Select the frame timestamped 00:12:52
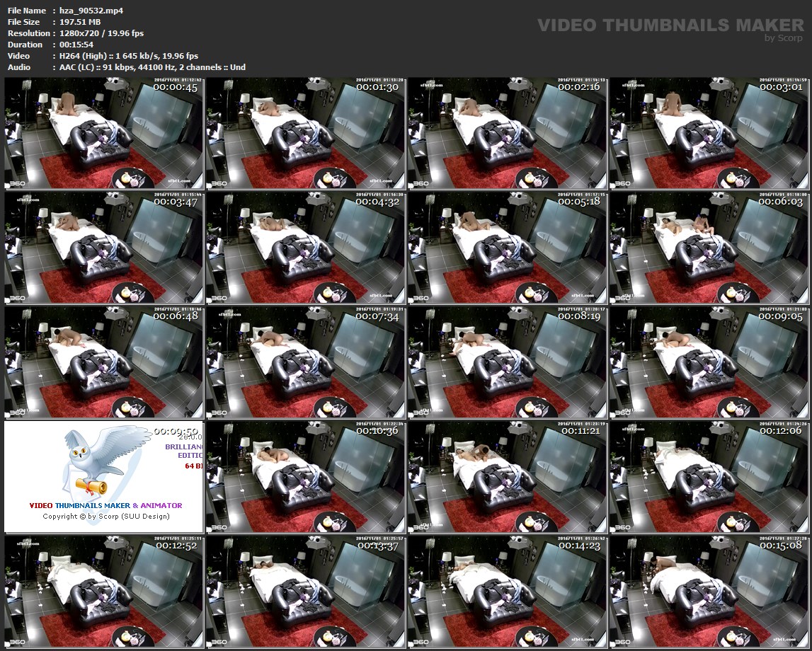Screen dimensions: 812x651 click(x=104, y=591)
